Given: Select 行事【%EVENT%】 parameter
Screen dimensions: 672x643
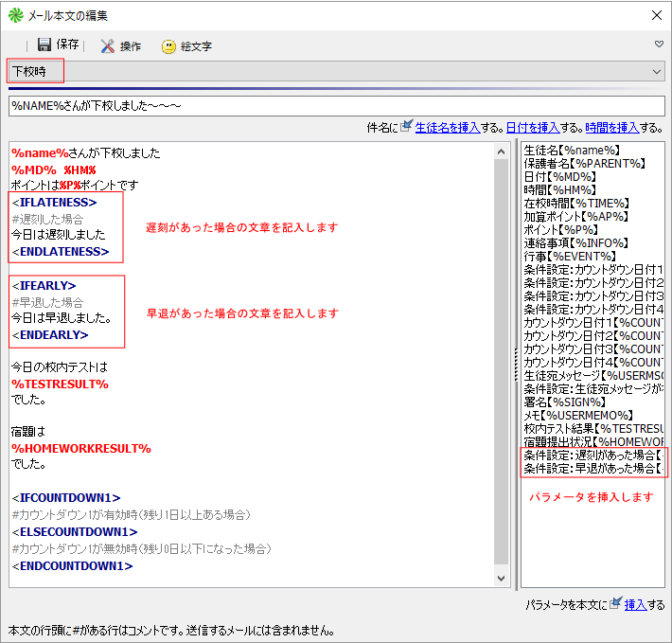Looking at the screenshot, I should tap(570, 257).
